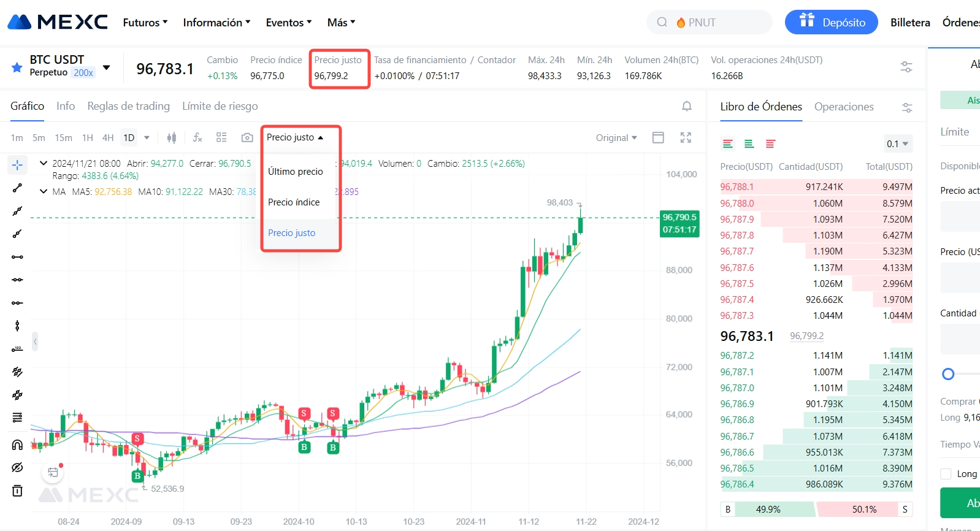
Task: Change order book precision 0.1 dropdown
Action: tap(898, 143)
